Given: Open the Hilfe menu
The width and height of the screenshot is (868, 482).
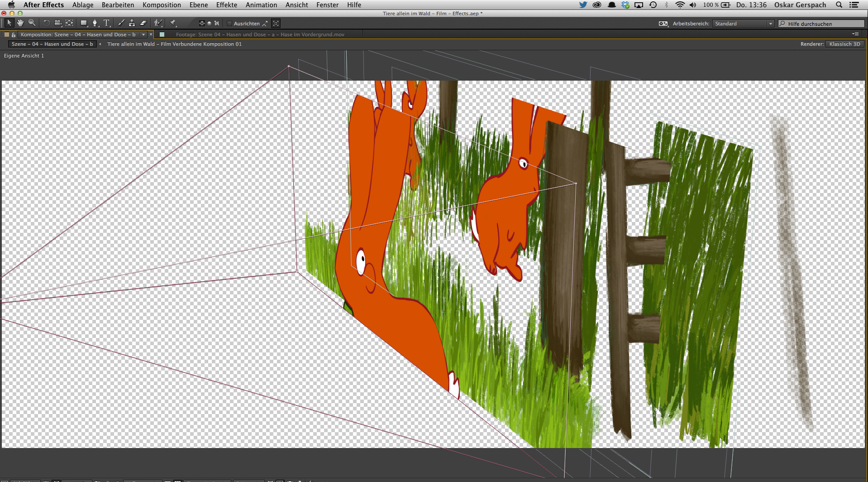Looking at the screenshot, I should click(x=354, y=5).
